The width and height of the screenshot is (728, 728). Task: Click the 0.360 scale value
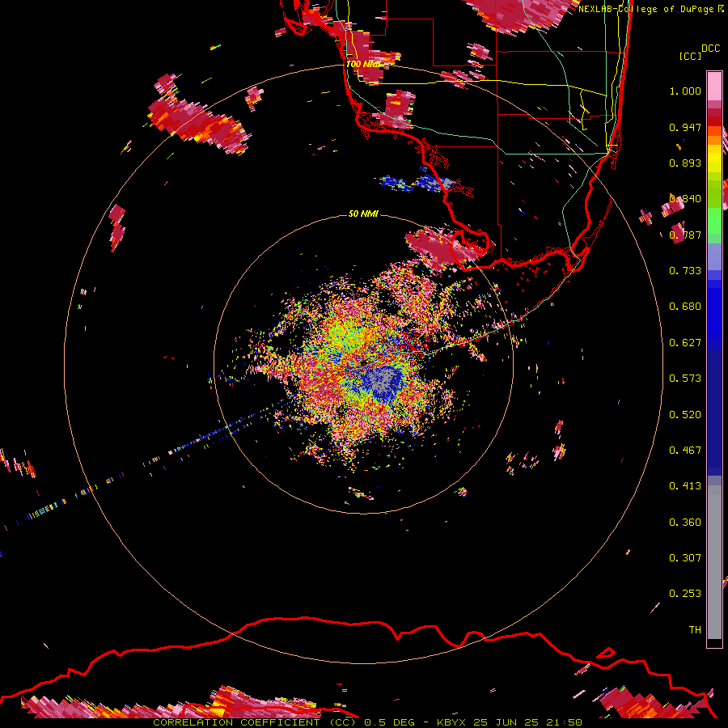(x=685, y=523)
